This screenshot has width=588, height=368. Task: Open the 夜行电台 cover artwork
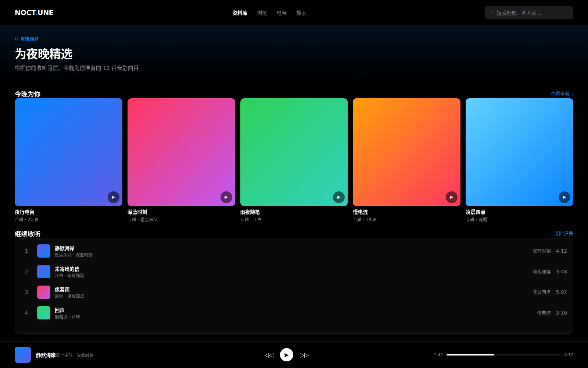(68, 152)
